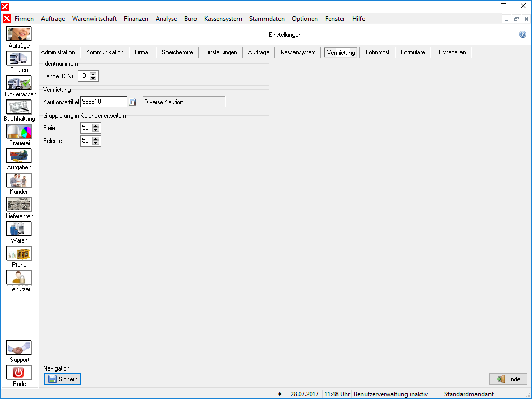Decrease the Freie grouping value
This screenshot has width=532, height=399.
coord(96,130)
